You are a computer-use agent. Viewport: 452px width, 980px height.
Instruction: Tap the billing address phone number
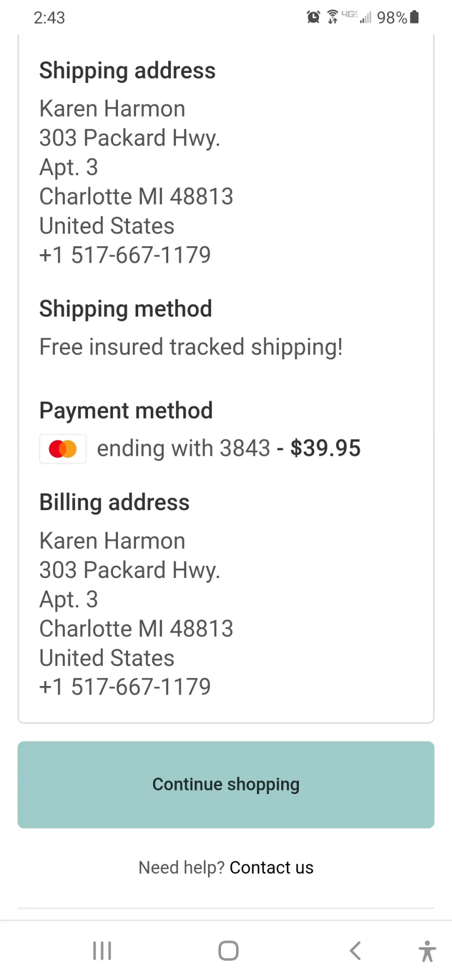(x=125, y=687)
